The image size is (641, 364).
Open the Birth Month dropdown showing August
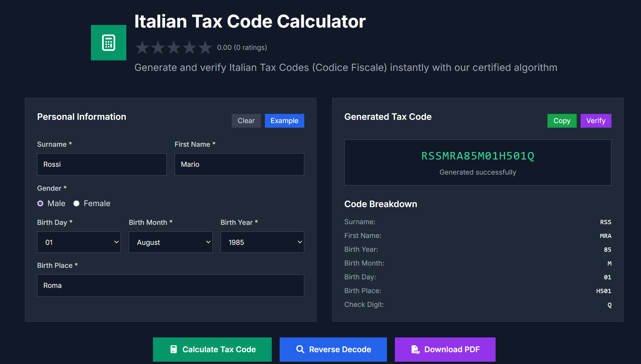[170, 242]
